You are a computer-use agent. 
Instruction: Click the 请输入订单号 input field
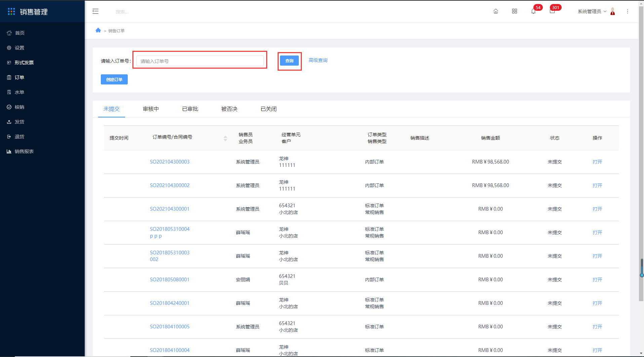pos(200,61)
